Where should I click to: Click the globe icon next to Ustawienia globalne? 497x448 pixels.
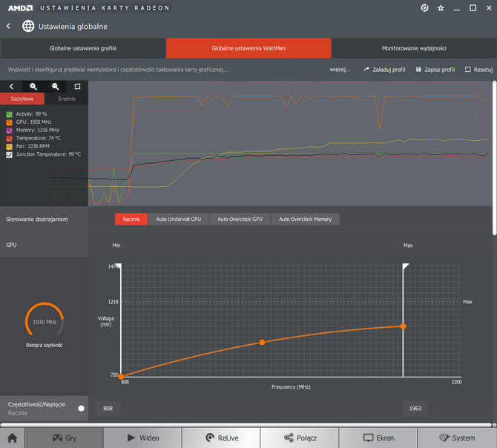(x=28, y=26)
